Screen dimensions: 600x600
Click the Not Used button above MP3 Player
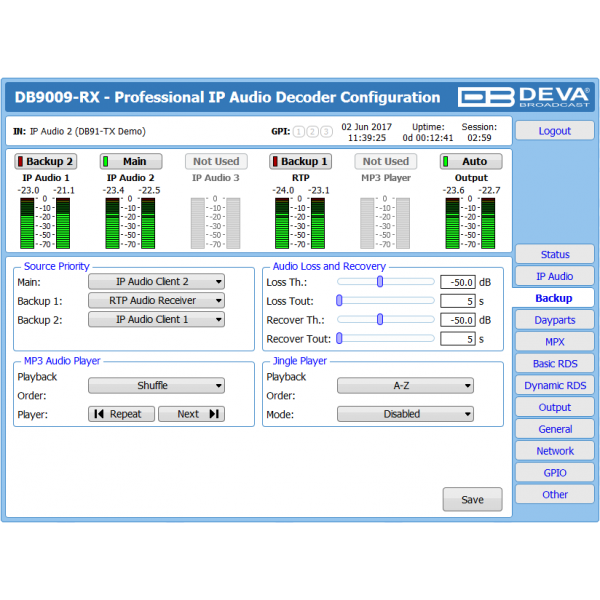386,161
